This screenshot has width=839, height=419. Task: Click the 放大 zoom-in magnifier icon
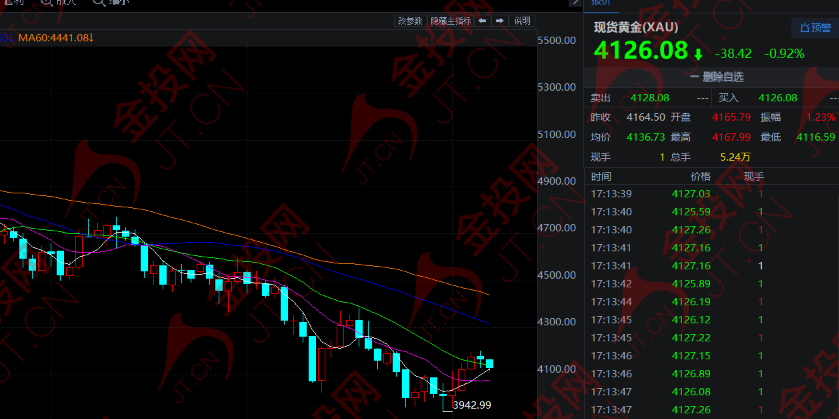click(46, 2)
